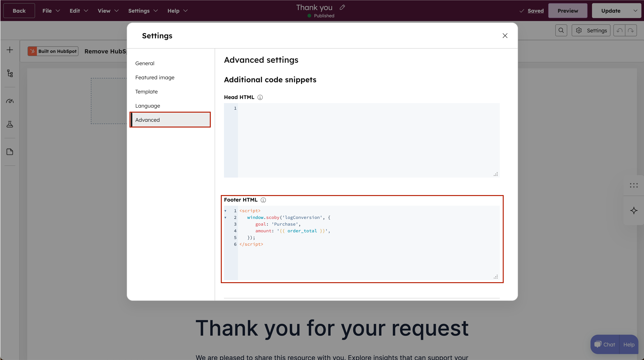This screenshot has height=360, width=644.
Task: Open the Add module plus icon
Action: (10, 50)
